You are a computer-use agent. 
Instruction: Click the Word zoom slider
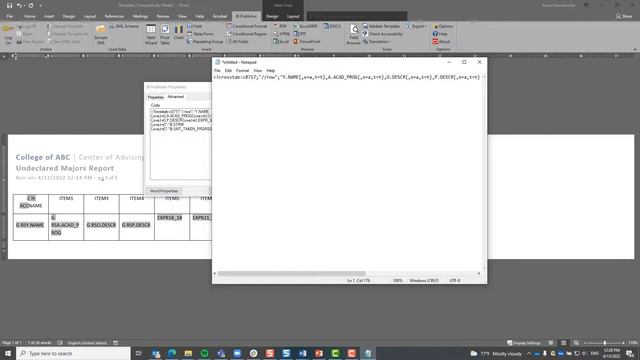click(604, 343)
